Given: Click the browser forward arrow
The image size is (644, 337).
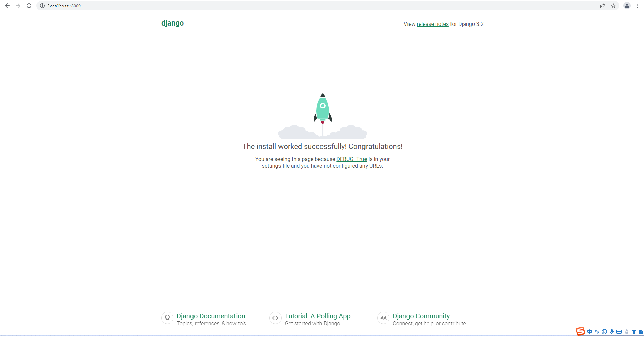Looking at the screenshot, I should point(18,6).
